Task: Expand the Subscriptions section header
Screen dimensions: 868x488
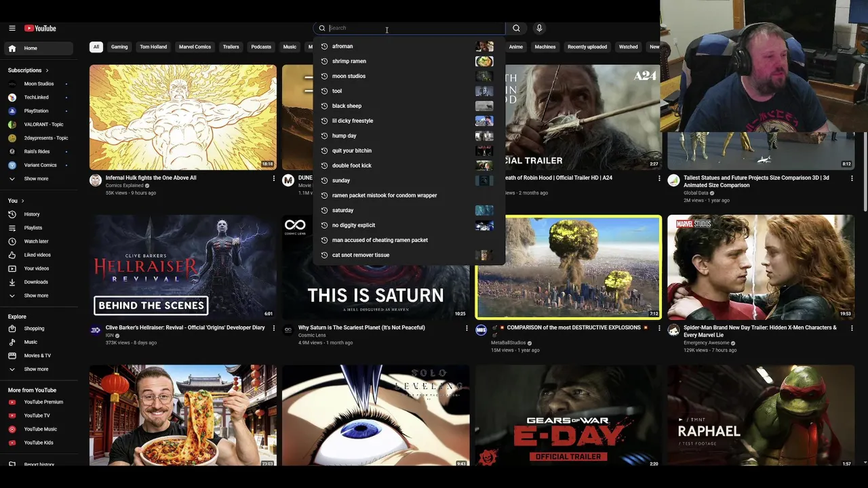Action: (28, 70)
